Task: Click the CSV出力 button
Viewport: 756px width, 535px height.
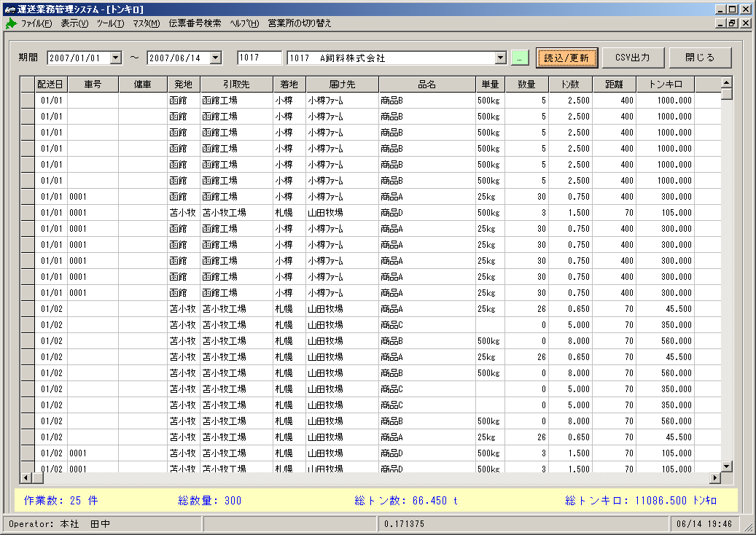Action: click(633, 58)
